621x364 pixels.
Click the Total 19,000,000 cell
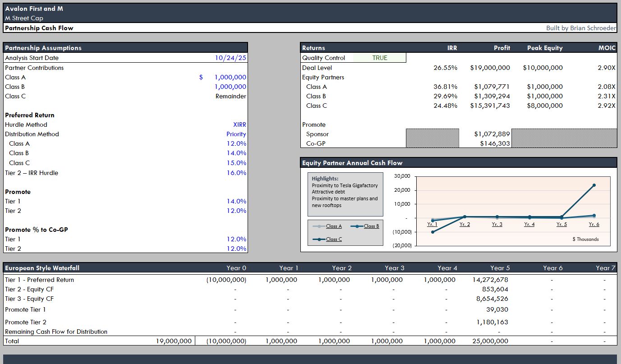point(174,341)
